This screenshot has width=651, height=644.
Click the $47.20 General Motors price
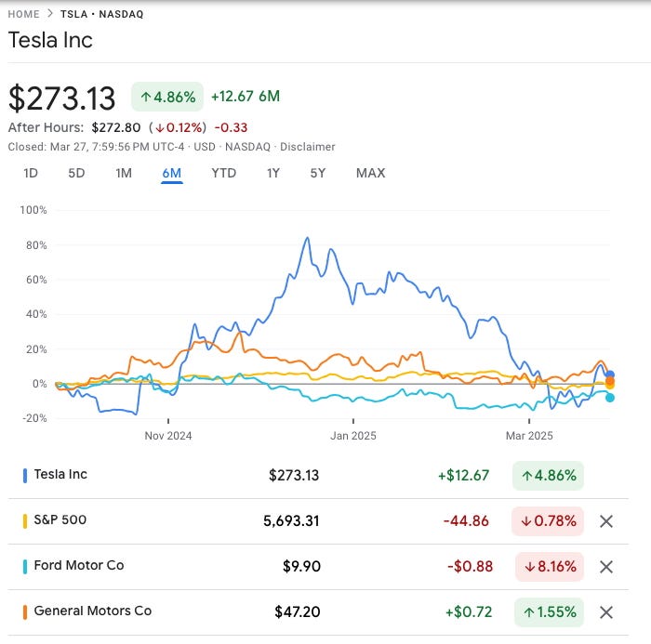pos(298,612)
